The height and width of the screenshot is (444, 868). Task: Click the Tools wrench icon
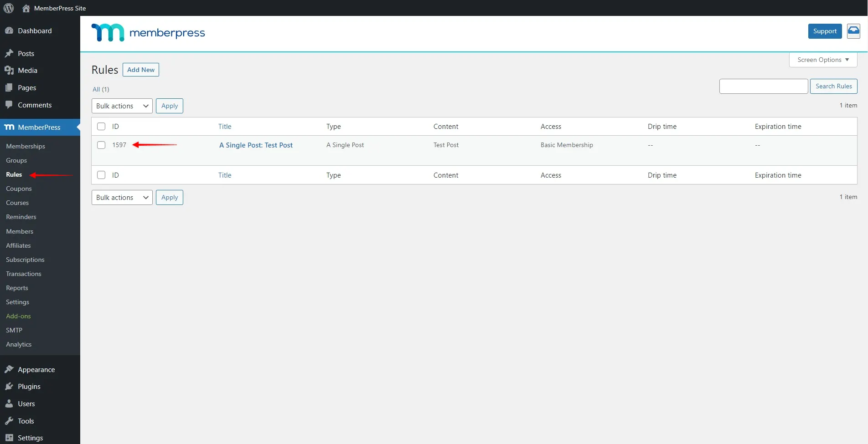pyautogui.click(x=9, y=421)
